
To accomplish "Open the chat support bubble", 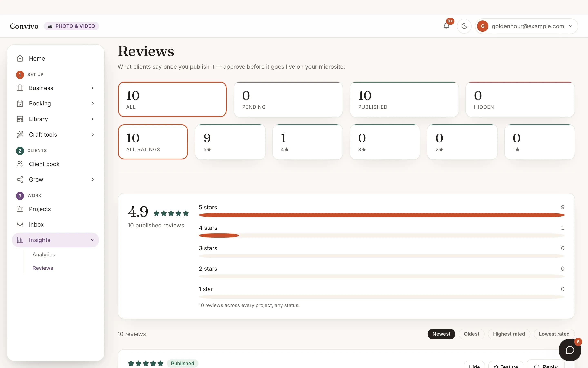I will click(x=570, y=350).
